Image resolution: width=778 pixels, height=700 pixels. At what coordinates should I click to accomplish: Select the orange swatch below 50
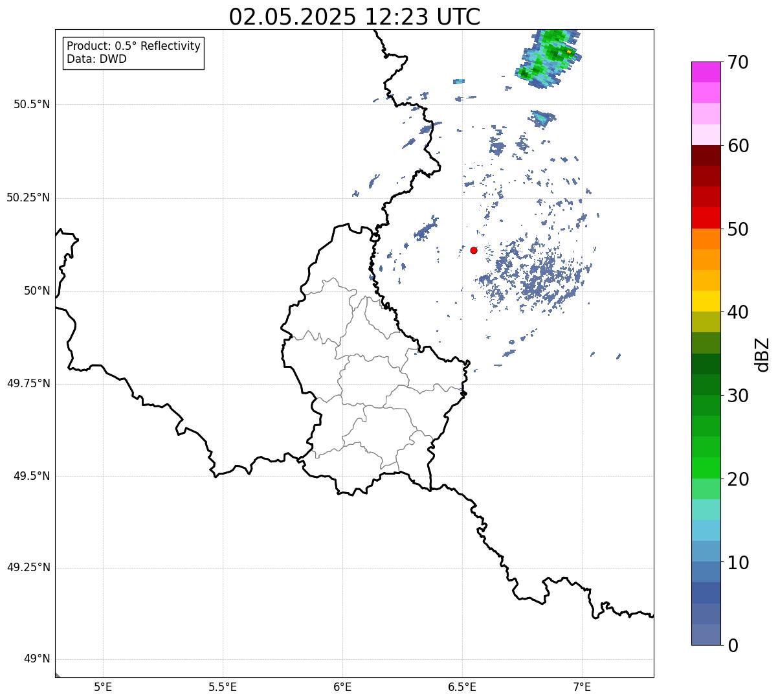706,239
